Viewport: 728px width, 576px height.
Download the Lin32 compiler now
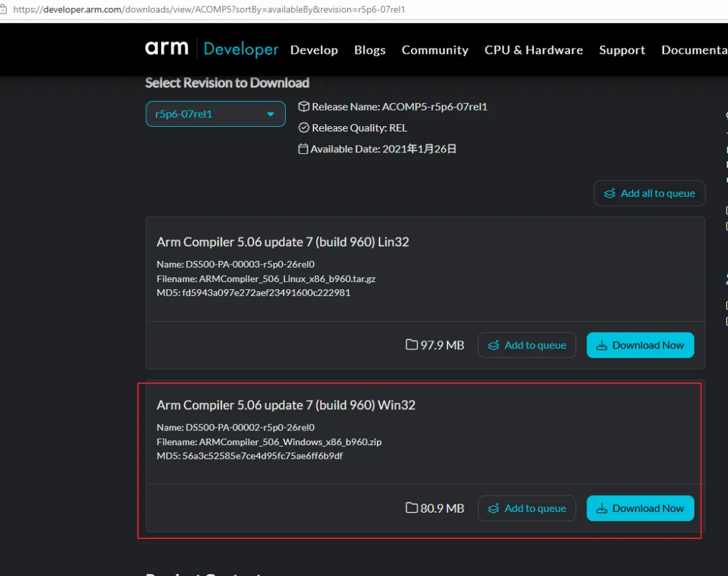[640, 345]
